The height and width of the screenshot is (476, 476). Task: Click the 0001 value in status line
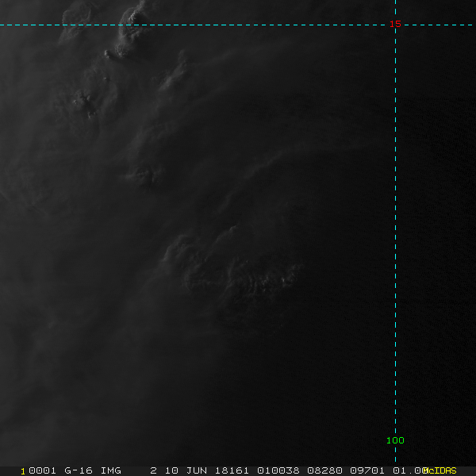[42, 470]
